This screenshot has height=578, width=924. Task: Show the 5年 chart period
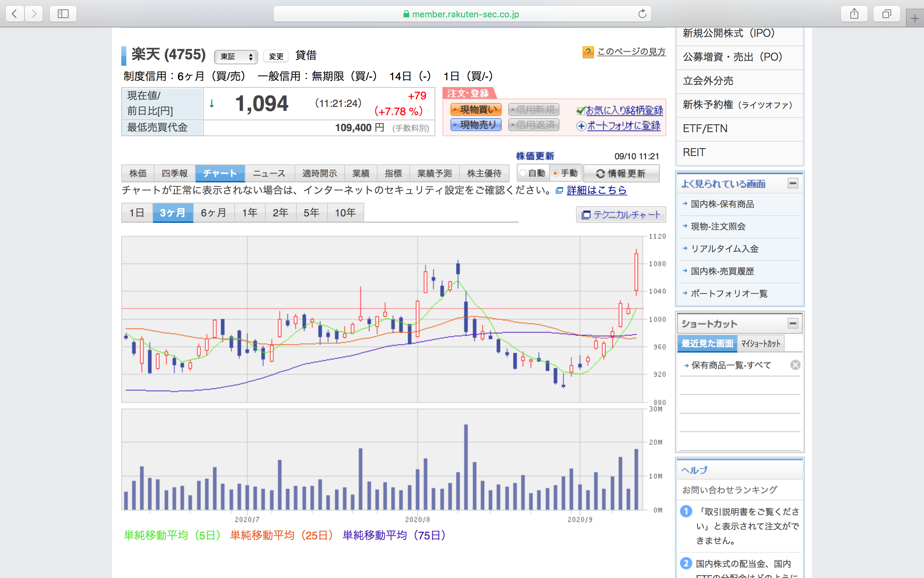pyautogui.click(x=311, y=212)
